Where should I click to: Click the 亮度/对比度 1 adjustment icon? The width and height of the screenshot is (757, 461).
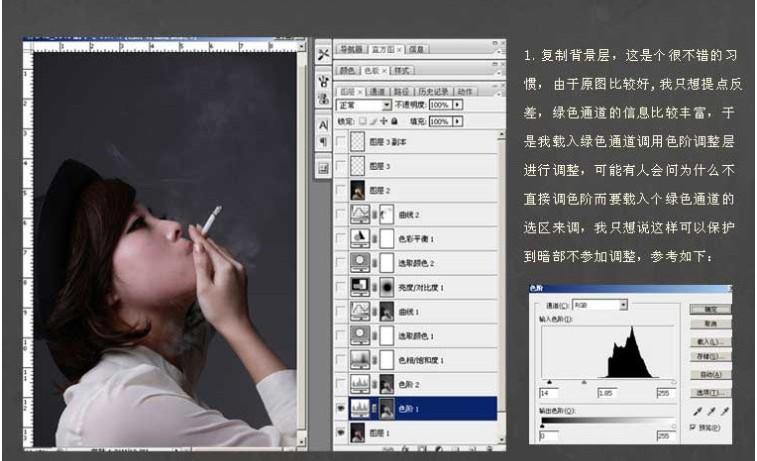point(360,287)
